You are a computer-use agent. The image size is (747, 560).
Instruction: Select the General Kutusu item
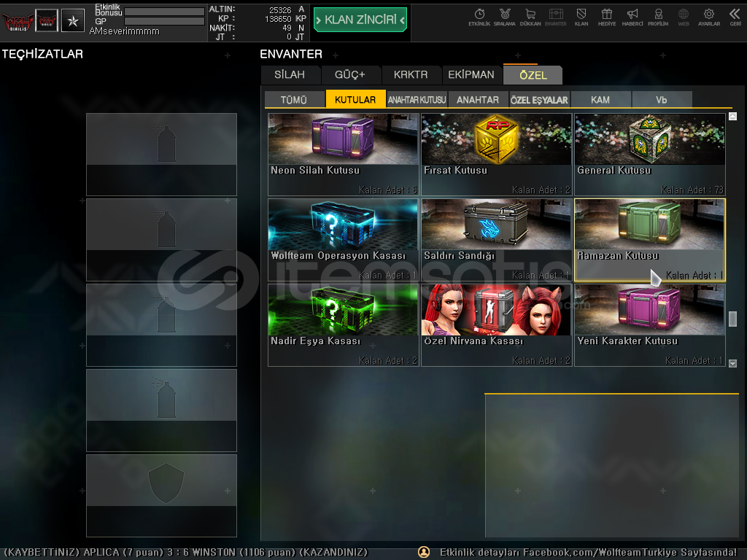click(x=650, y=155)
